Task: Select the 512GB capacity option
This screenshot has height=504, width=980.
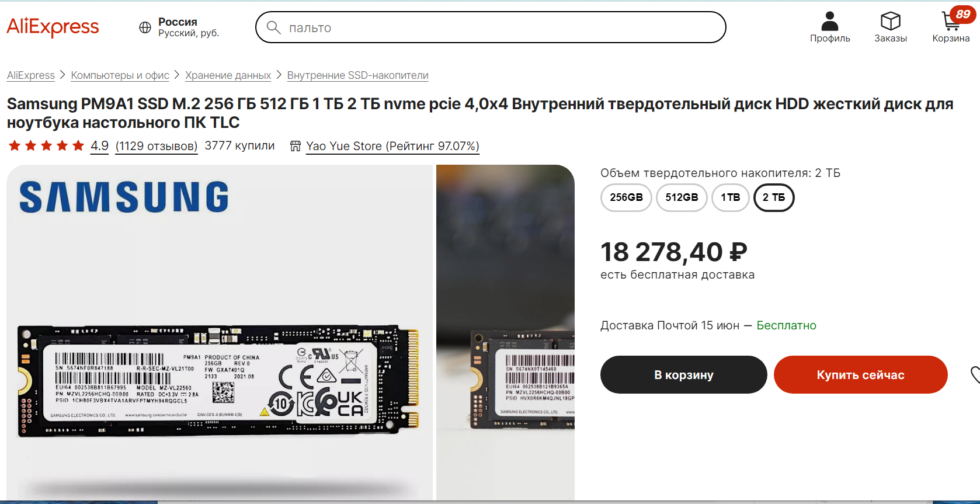Action: (682, 197)
